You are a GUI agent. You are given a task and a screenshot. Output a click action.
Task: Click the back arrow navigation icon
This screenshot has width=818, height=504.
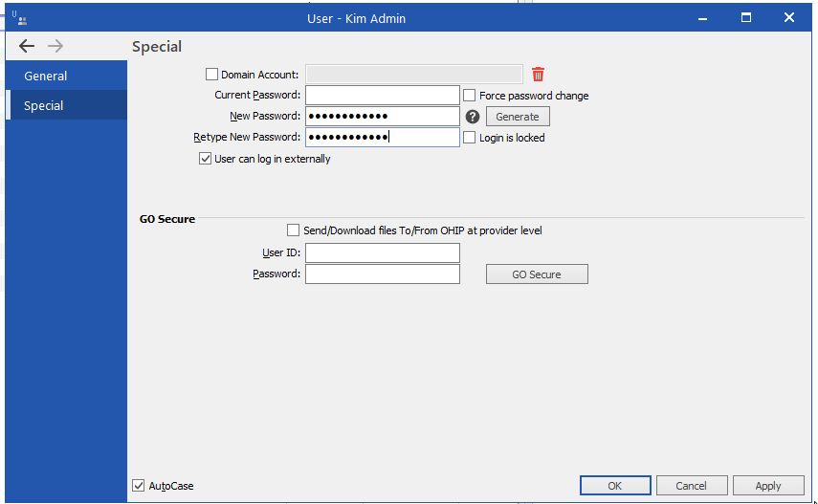pos(27,46)
